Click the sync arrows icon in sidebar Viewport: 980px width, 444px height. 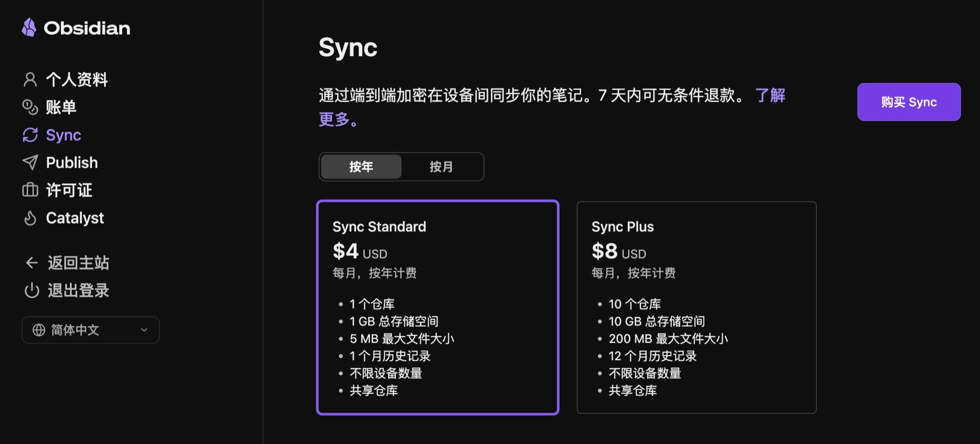coord(30,135)
